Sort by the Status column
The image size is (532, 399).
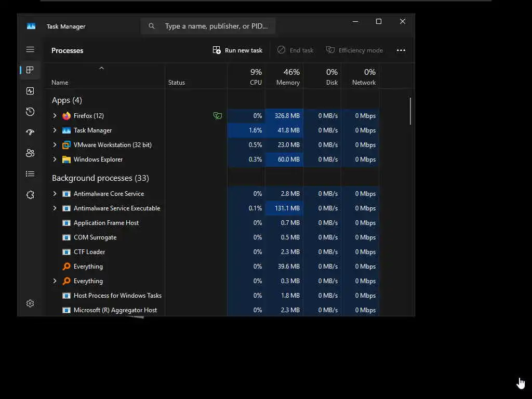point(177,83)
